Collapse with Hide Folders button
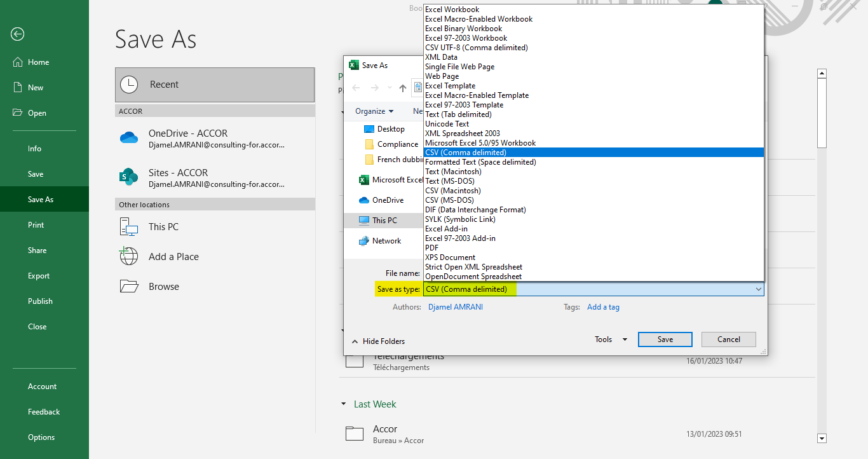This screenshot has height=459, width=868. coord(378,341)
